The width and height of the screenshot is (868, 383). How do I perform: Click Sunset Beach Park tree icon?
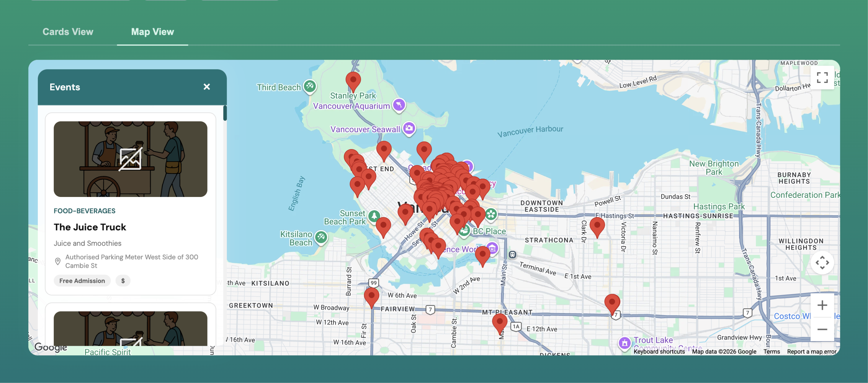point(374,216)
